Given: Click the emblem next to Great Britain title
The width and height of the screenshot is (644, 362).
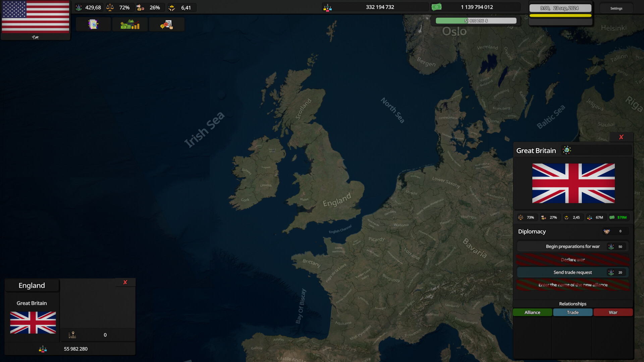Looking at the screenshot, I should [567, 150].
